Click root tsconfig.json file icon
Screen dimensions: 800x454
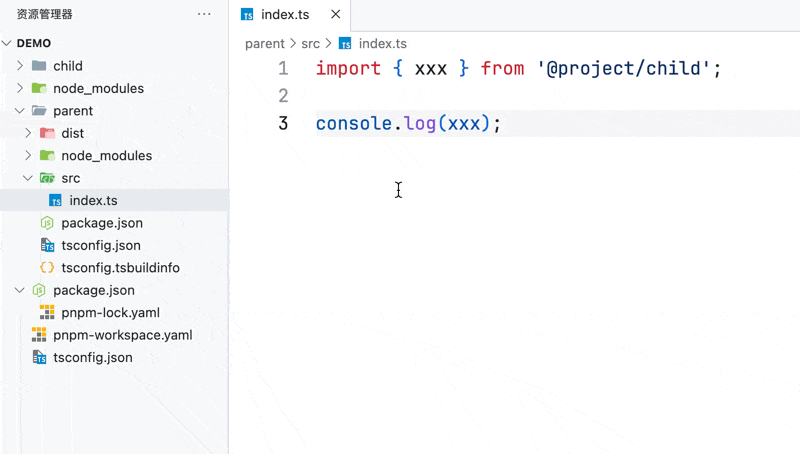point(39,358)
